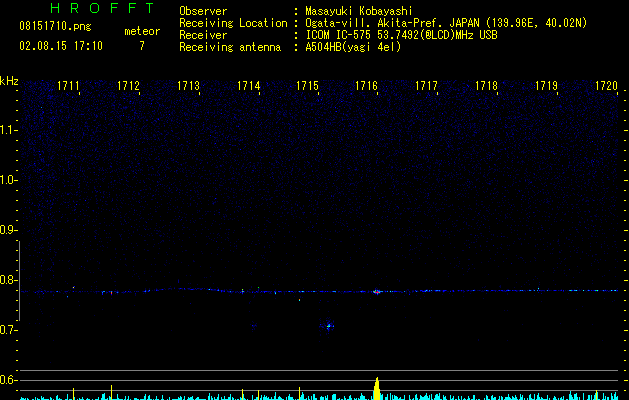The height and width of the screenshot is (400, 629).
Task: Click the meteor count value 7
Action: tap(142, 46)
